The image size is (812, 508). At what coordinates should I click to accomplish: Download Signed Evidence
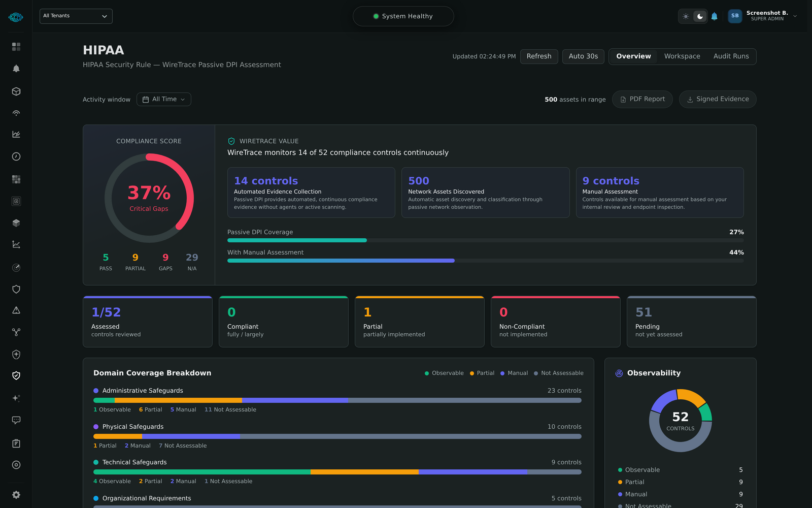718,99
